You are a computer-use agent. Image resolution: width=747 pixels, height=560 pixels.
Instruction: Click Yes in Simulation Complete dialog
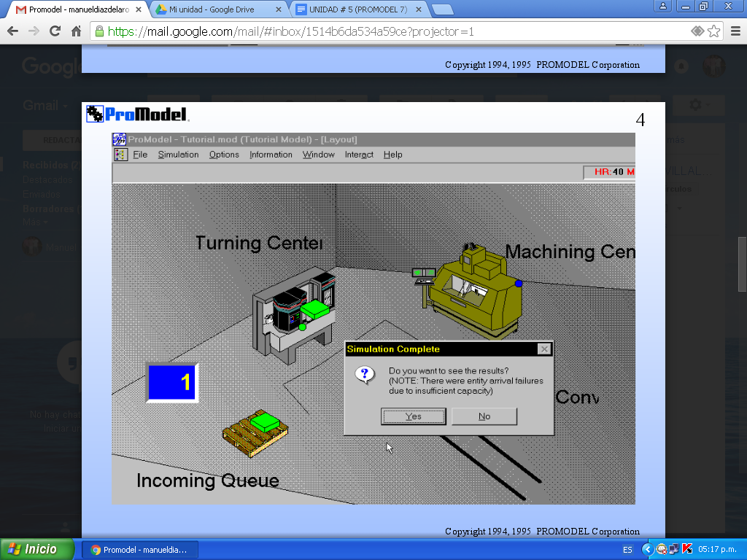tap(414, 416)
